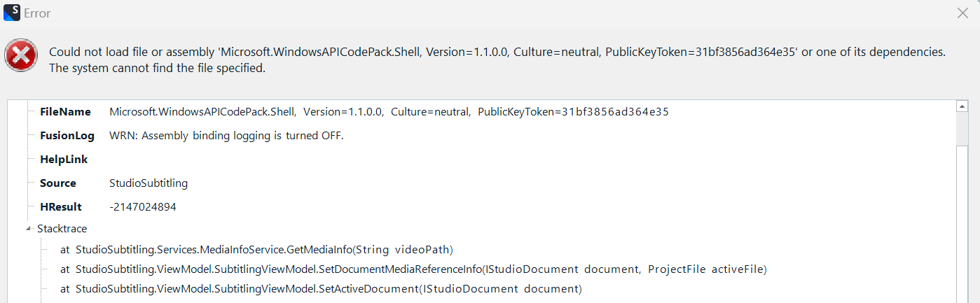Viewport: 980px width, 303px height.
Task: Select the FusionLog property label
Action: [x=67, y=136]
